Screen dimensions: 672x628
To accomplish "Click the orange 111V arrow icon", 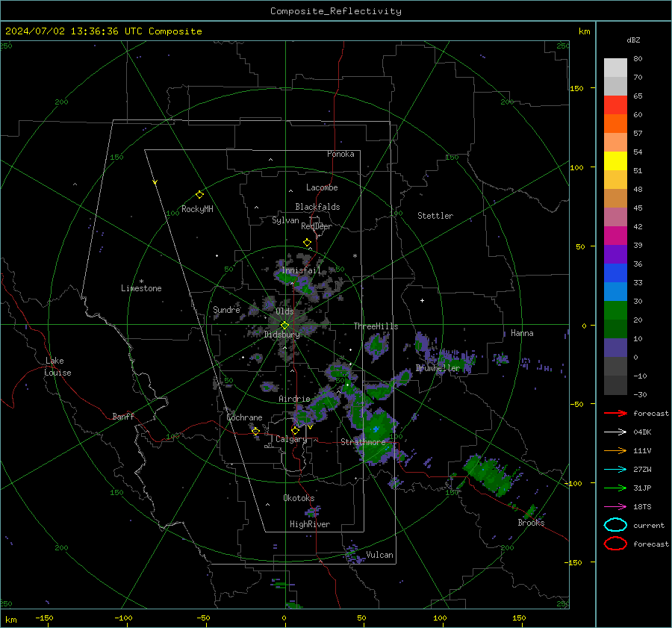I will [615, 450].
